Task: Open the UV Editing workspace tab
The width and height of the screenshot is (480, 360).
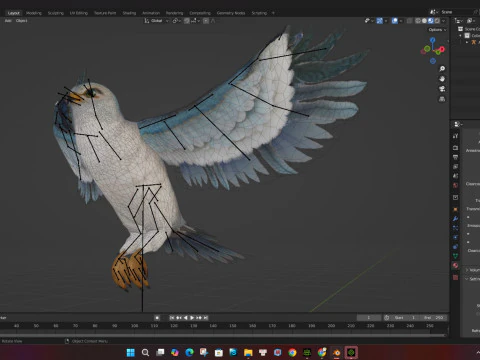Action: click(79, 13)
